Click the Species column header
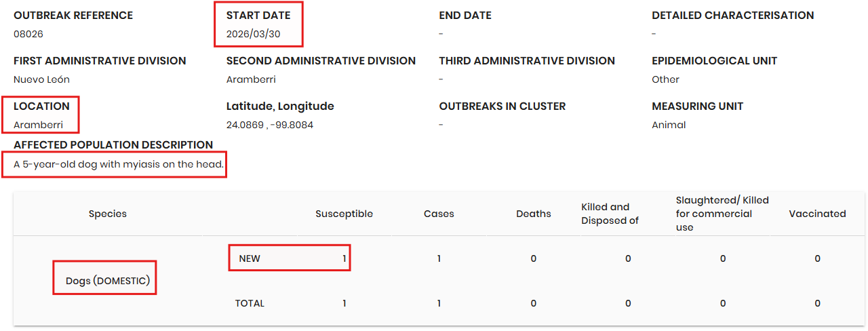Image resolution: width=868 pixels, height=331 pixels. click(x=108, y=214)
